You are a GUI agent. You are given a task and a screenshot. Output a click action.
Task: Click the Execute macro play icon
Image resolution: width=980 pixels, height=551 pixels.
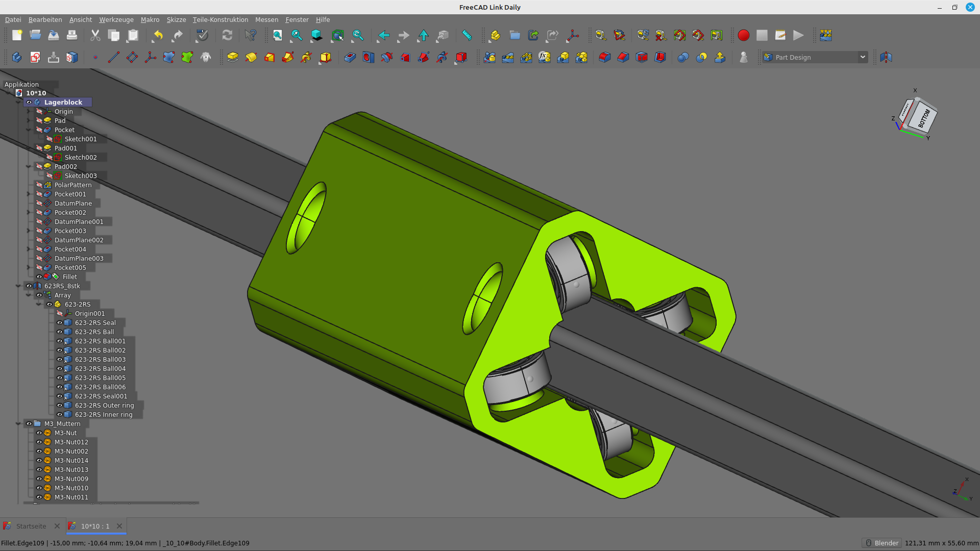[798, 35]
